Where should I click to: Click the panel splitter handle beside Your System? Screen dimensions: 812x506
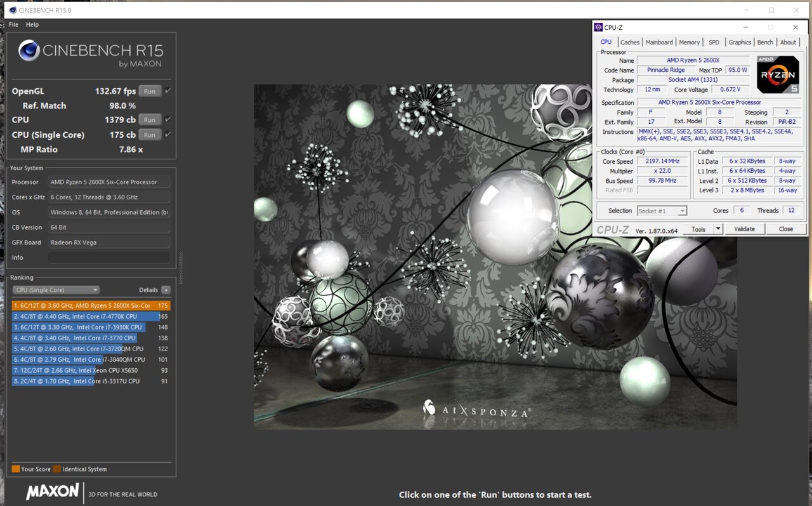[x=181, y=269]
